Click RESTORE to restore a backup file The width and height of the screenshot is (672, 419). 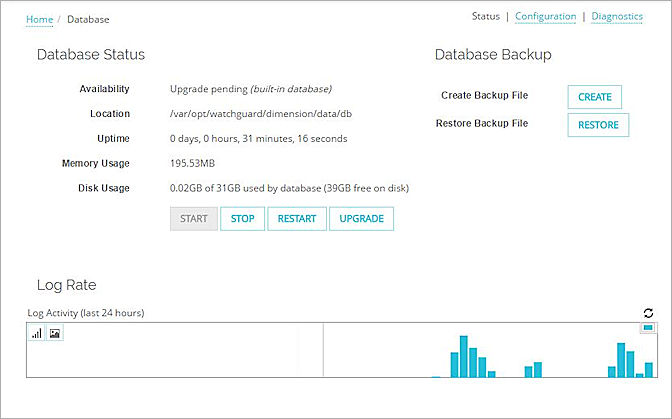tap(597, 125)
